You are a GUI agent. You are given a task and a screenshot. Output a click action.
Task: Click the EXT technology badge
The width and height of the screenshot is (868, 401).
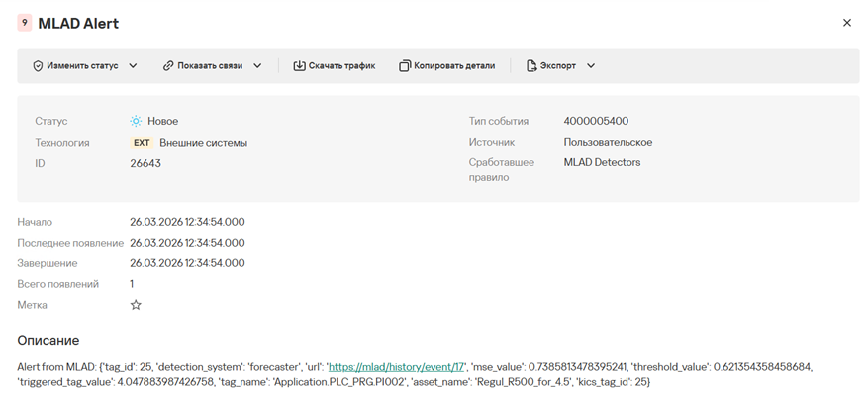(x=142, y=143)
